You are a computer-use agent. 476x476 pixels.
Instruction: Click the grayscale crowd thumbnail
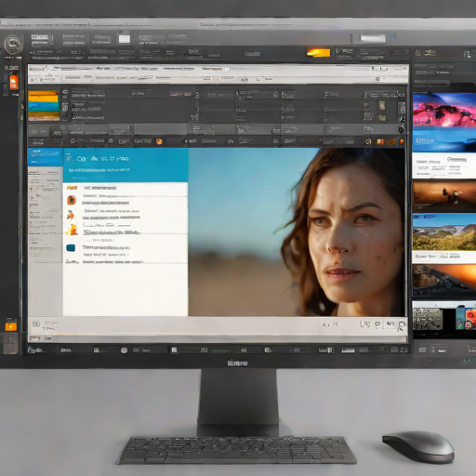coord(428,319)
